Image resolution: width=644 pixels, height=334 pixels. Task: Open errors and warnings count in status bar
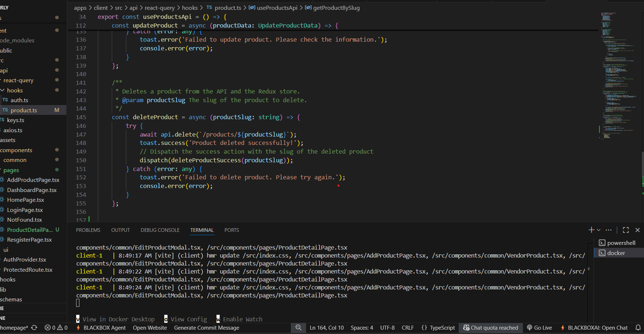[x=56, y=328]
